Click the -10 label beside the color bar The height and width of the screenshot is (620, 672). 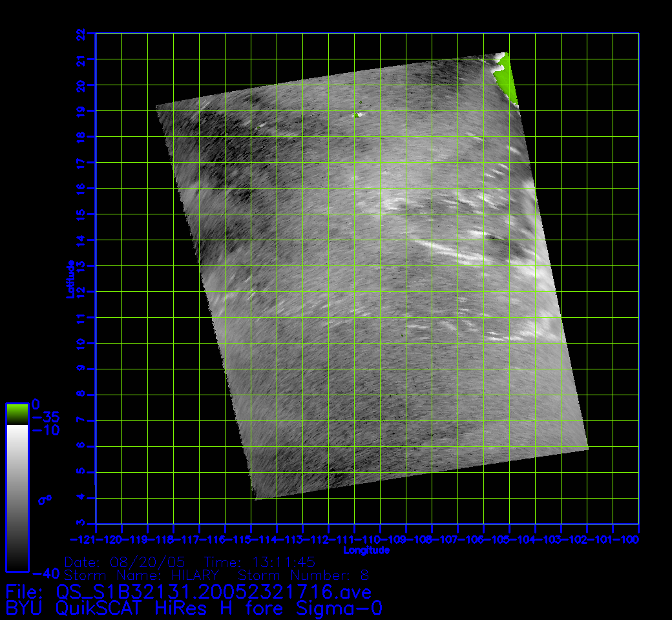click(45, 430)
